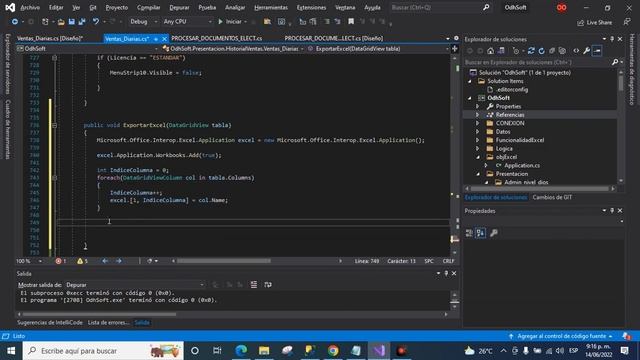The image size is (640, 360).
Task: Toggle Word Wrap in the Salida panel
Action: pos(268,285)
